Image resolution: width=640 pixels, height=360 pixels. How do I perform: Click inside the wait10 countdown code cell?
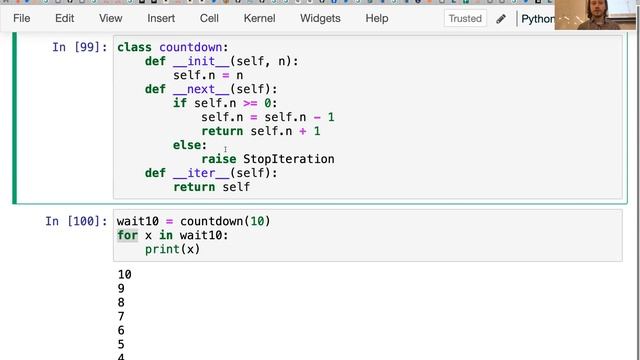pos(368,236)
